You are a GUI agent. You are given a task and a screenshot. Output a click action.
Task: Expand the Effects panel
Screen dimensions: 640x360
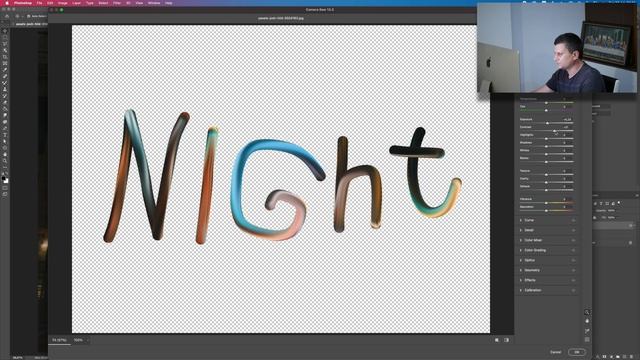521,280
